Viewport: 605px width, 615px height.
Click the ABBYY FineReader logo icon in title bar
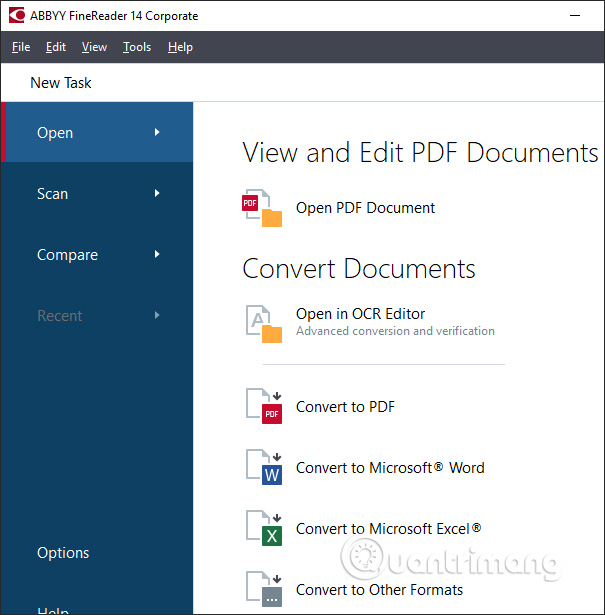pos(17,15)
